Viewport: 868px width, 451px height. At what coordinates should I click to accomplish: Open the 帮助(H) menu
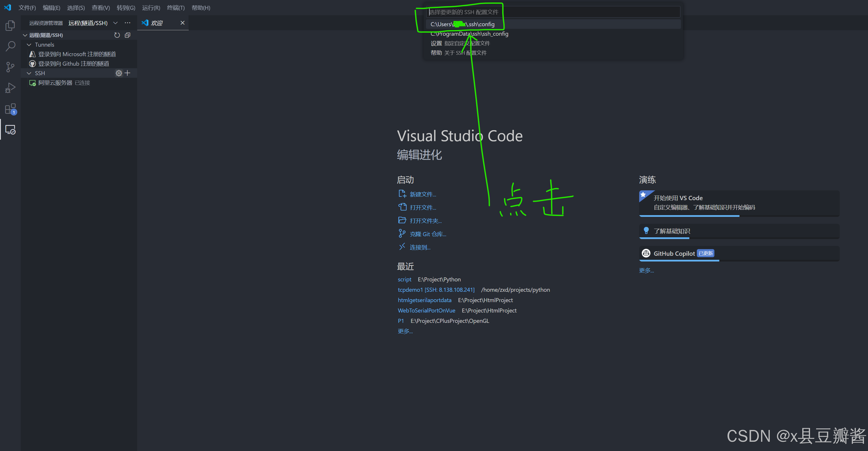[201, 7]
